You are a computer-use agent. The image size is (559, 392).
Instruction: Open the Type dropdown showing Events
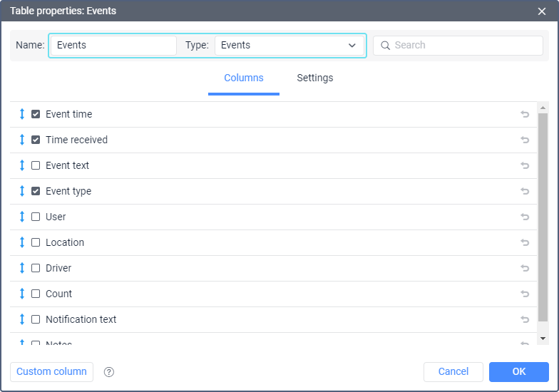pos(289,46)
